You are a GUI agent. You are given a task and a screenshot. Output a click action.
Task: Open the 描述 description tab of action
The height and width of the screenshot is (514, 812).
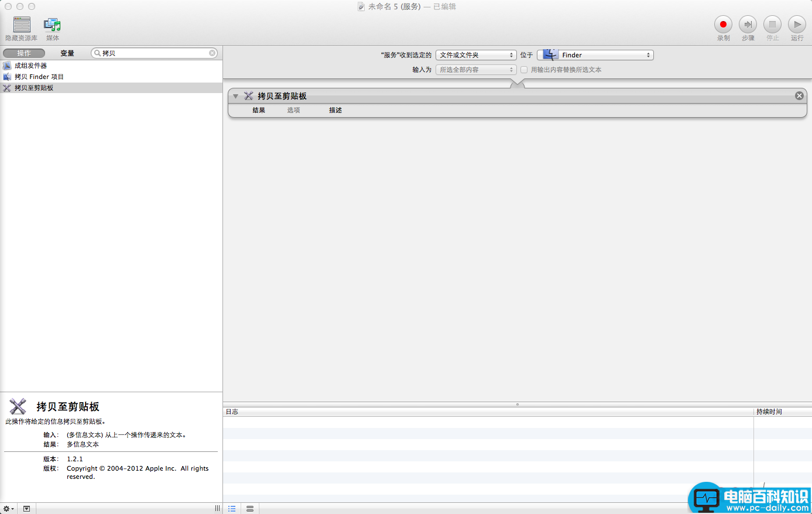click(335, 110)
